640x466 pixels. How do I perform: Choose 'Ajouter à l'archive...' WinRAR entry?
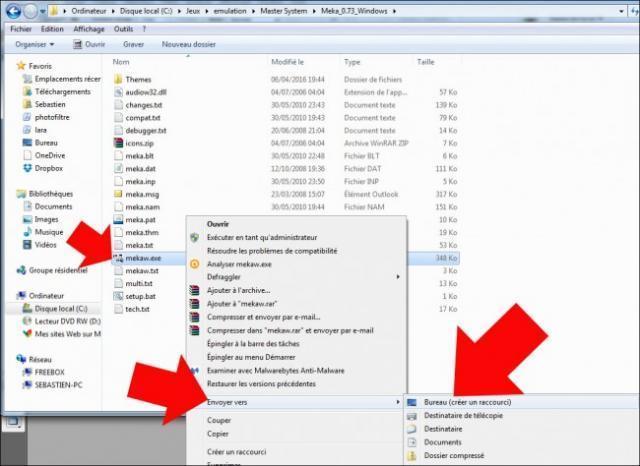coord(239,290)
